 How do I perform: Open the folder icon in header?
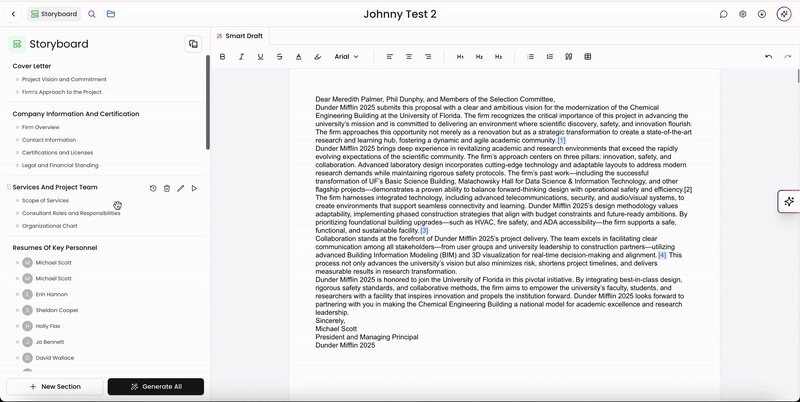pos(111,14)
